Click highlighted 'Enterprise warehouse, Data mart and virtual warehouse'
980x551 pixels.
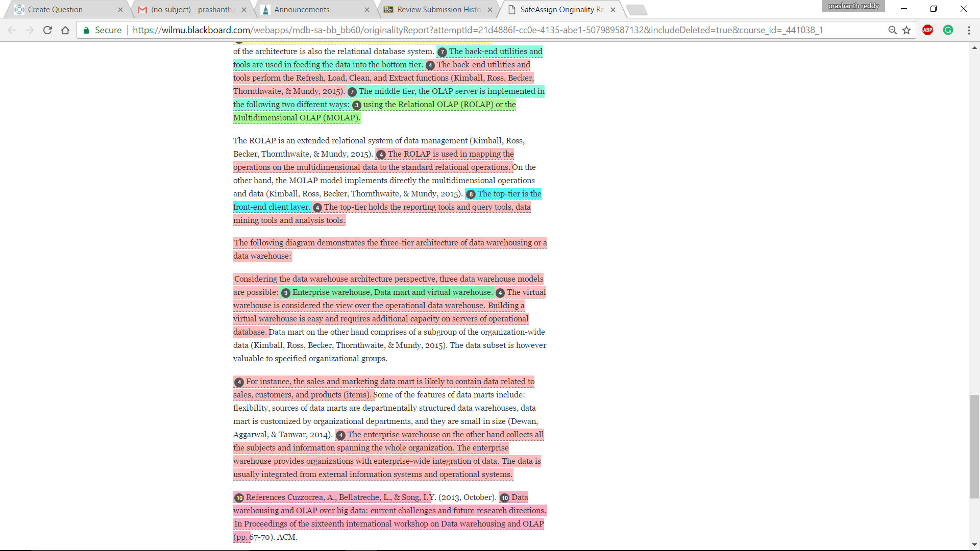click(391, 292)
